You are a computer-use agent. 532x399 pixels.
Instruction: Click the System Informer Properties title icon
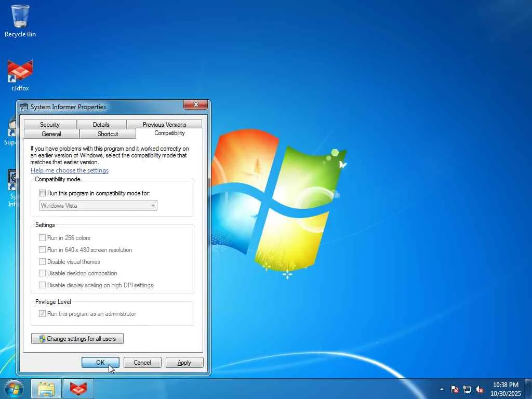[x=24, y=107]
